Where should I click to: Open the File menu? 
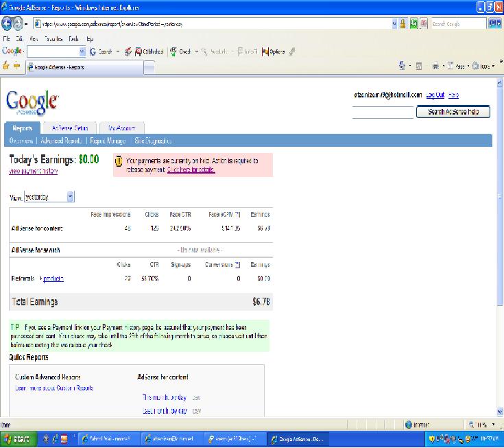[x=6, y=39]
